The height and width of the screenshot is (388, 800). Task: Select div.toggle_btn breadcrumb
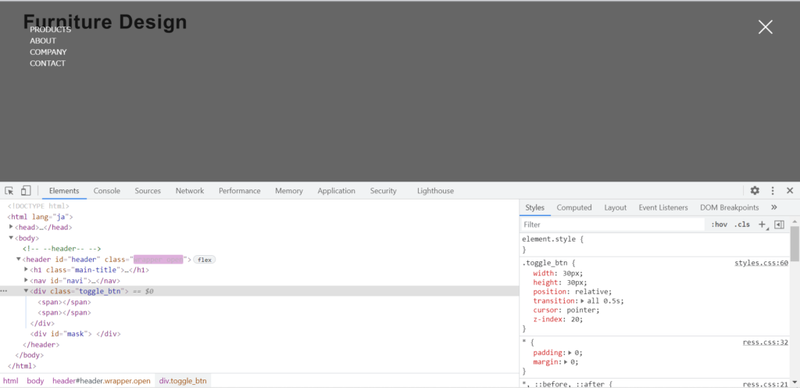183,381
